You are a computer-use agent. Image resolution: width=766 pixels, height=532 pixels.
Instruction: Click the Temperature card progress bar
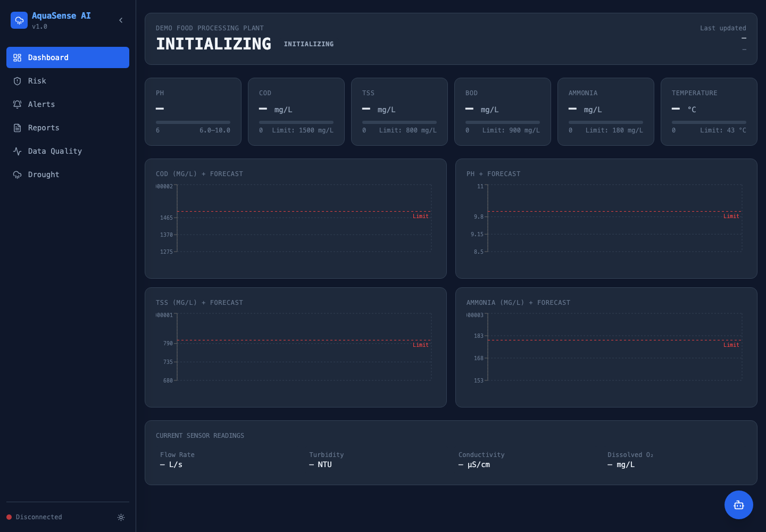[709, 122]
